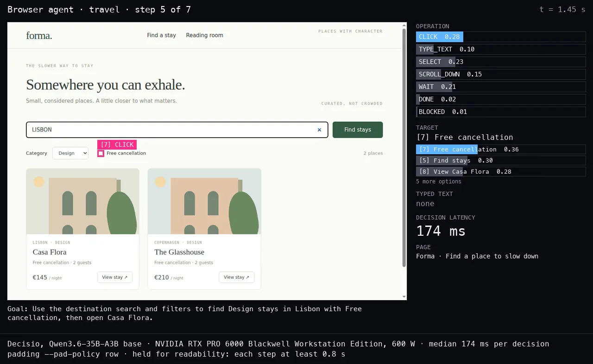This screenshot has width=593, height=364.
Task: Open View stay for The Glasshouse
Action: 236,277
